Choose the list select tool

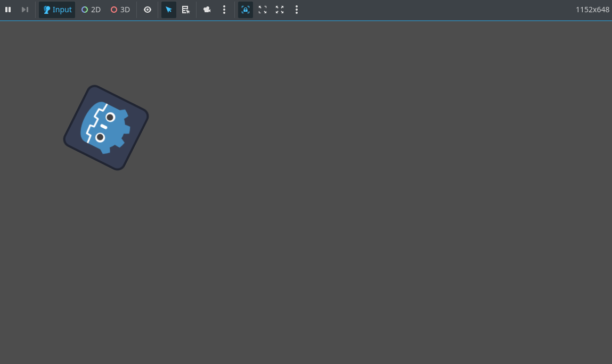(186, 10)
